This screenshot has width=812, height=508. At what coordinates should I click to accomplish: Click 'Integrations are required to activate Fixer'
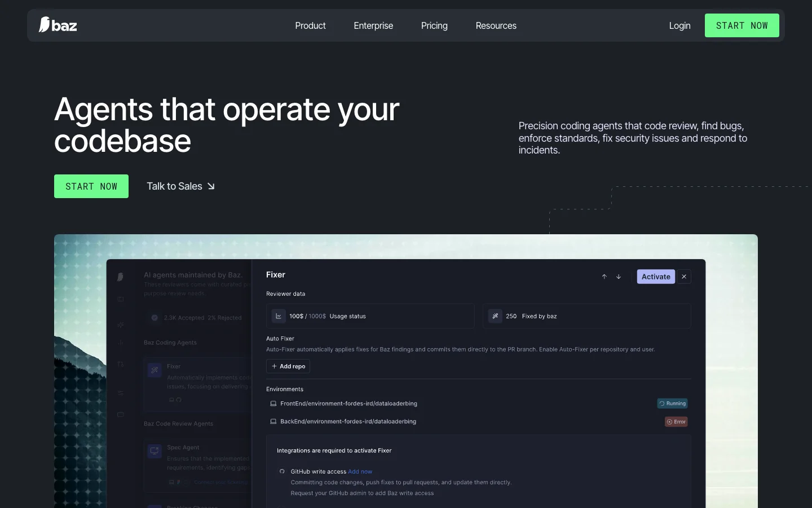(334, 450)
